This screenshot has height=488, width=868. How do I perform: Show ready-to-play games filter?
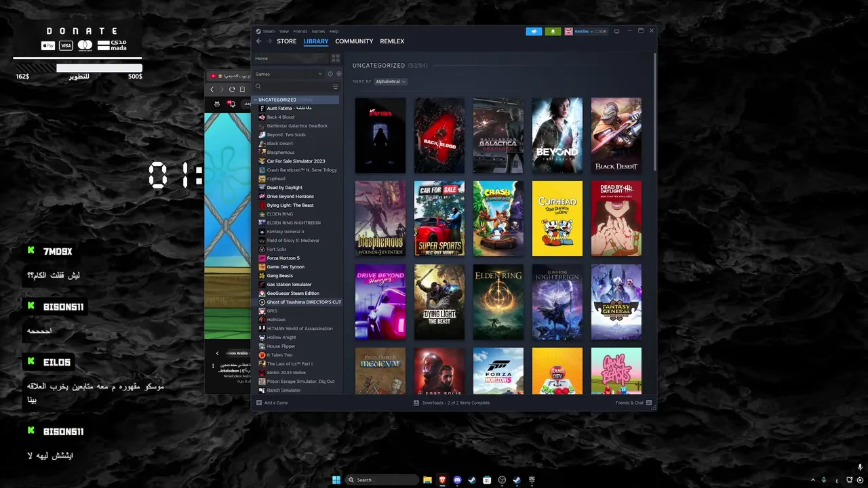pos(338,74)
